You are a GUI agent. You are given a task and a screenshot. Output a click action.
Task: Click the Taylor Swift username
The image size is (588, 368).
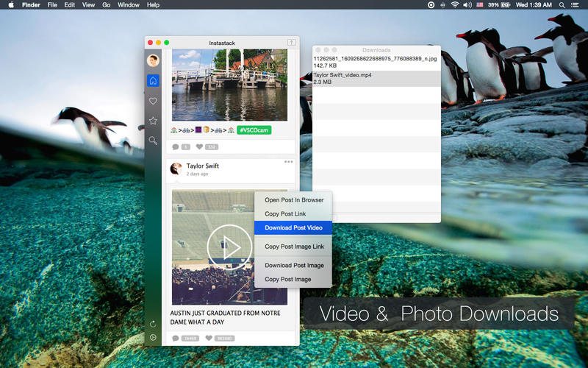coord(203,166)
